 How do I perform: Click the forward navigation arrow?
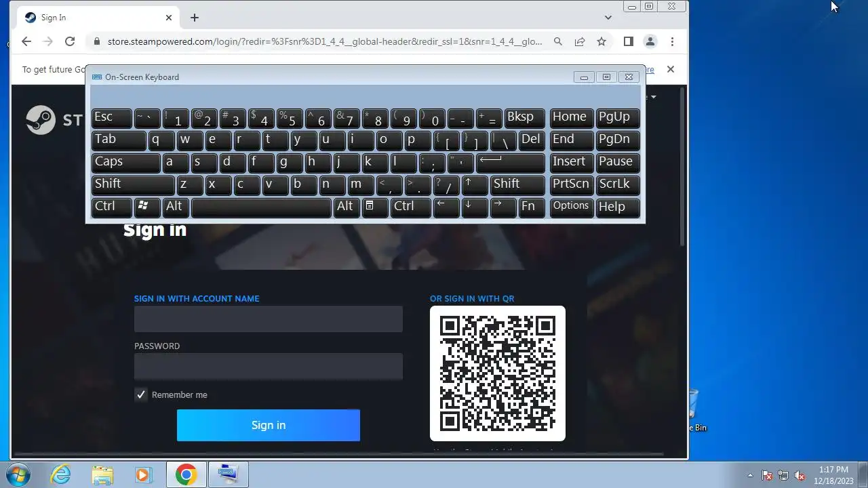coord(48,41)
